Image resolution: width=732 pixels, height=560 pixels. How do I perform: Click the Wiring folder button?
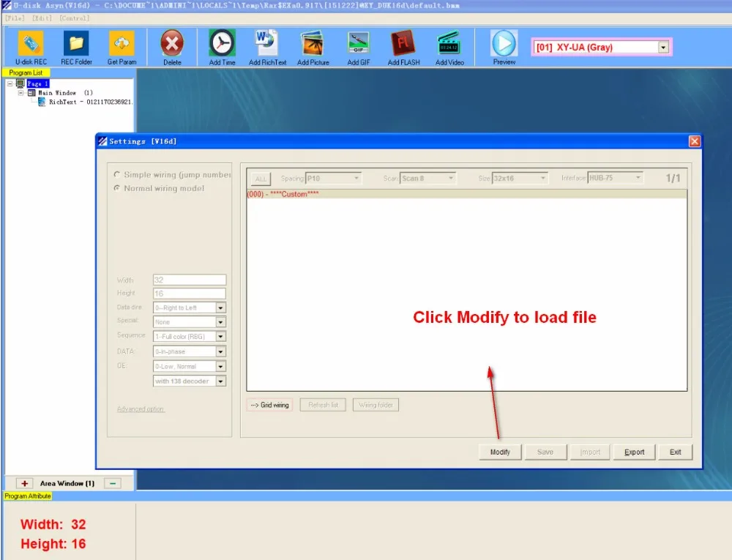coord(376,405)
